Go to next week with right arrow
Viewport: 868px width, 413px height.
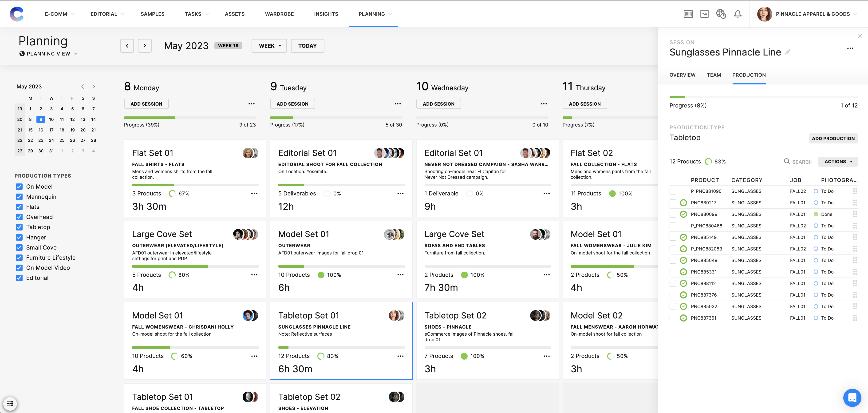coord(145,46)
